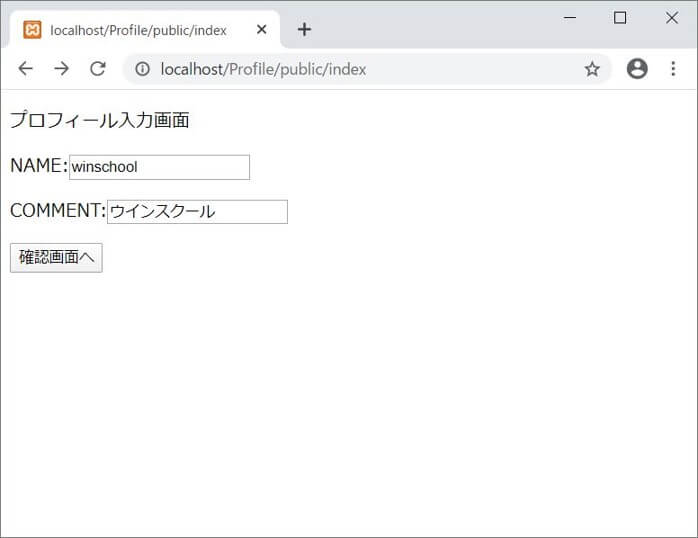
Task: Go back to the previous page
Action: (x=26, y=69)
